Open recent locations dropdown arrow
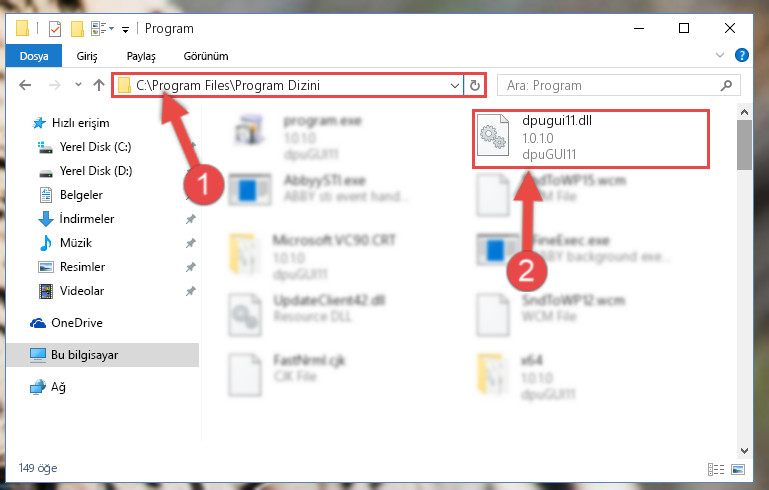Image resolution: width=769 pixels, height=490 pixels. click(x=78, y=85)
